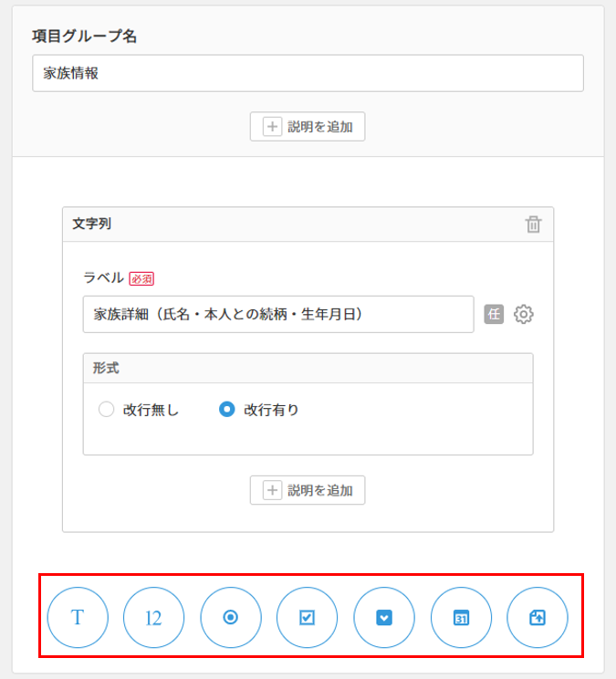
Task: Click 説明を追加 inside 文字列 card
Action: (x=308, y=490)
